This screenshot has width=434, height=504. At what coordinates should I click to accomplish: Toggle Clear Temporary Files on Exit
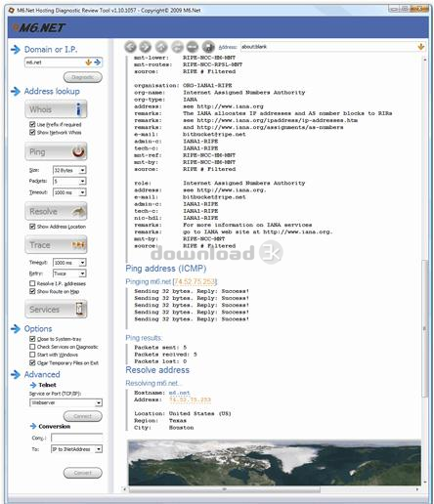coord(32,362)
